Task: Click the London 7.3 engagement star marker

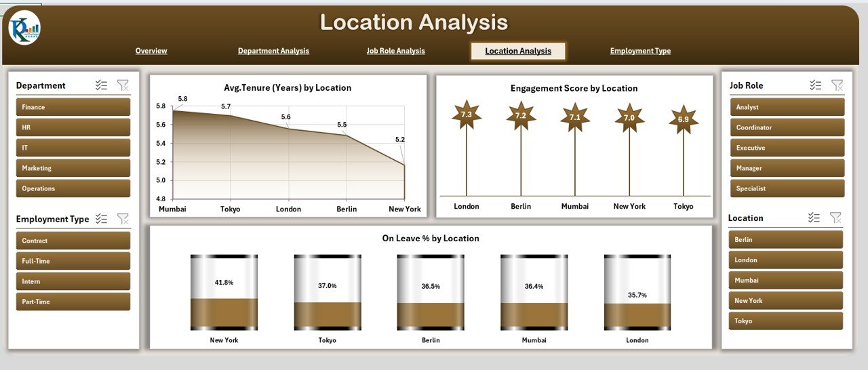Action: (466, 115)
